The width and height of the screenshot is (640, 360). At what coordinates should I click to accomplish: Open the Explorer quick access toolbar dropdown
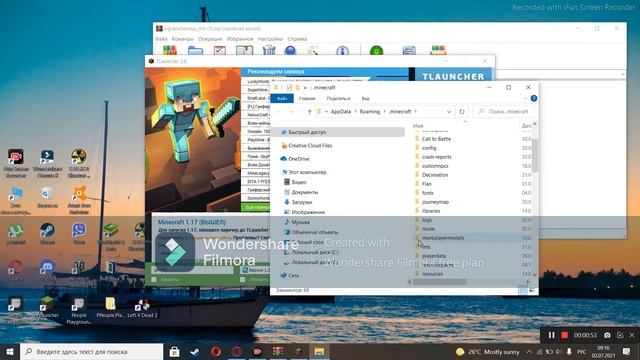point(305,88)
